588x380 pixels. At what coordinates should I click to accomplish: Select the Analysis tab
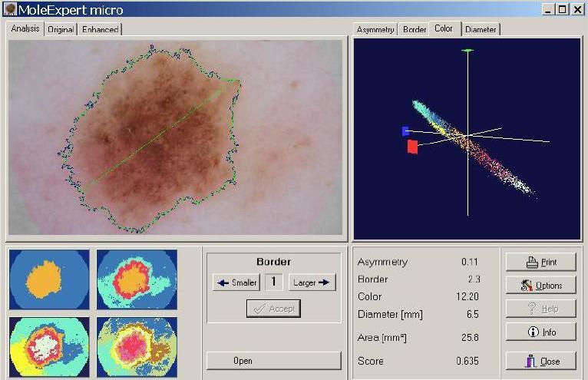pyautogui.click(x=25, y=28)
